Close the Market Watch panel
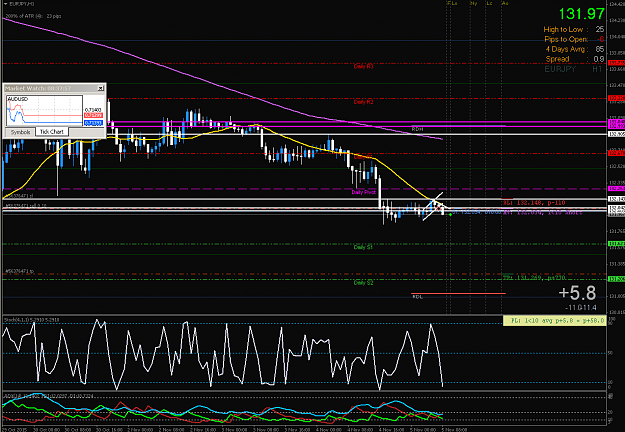Screen dimensions: 625x432 point(100,88)
